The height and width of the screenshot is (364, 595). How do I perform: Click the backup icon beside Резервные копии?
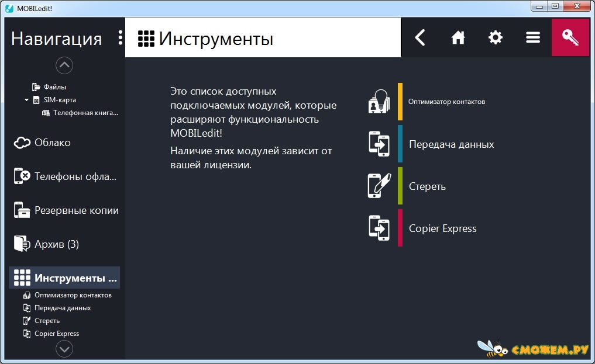point(22,210)
